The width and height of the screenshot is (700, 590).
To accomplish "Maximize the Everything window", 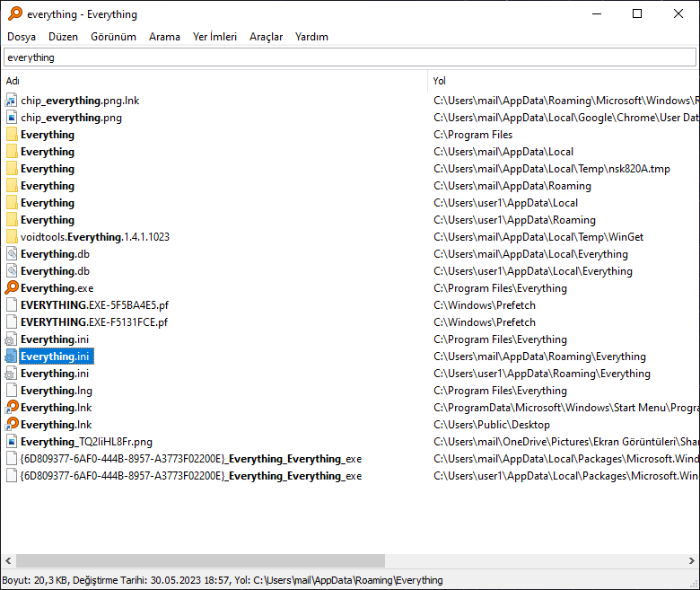I will [x=637, y=13].
